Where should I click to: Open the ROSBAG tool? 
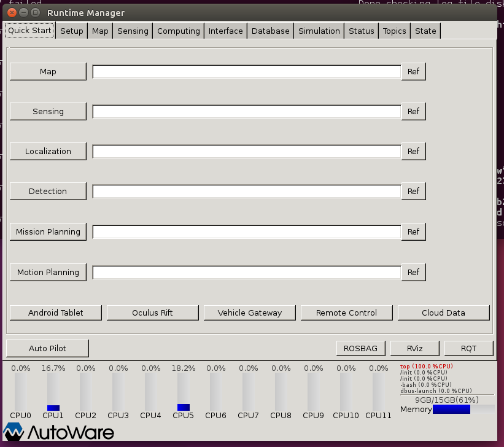point(360,348)
